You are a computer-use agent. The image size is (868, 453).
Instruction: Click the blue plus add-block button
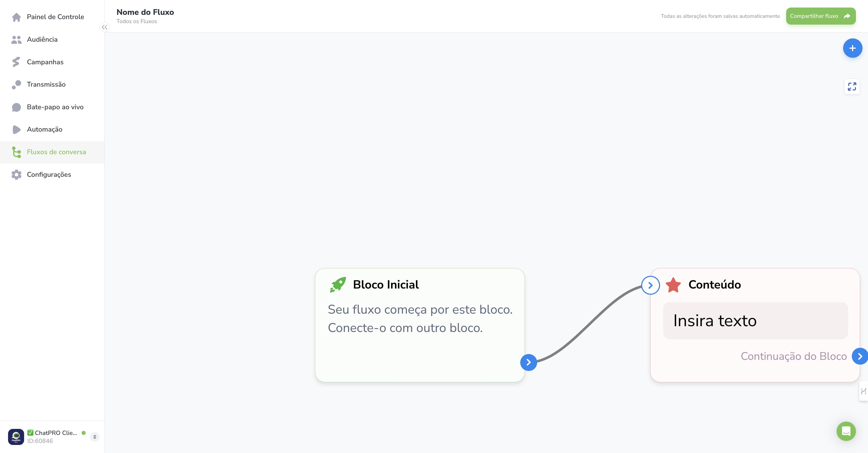click(x=852, y=48)
